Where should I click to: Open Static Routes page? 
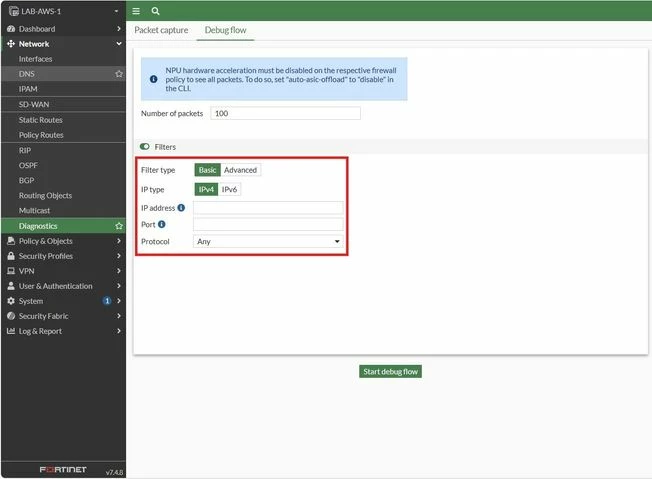63,120
